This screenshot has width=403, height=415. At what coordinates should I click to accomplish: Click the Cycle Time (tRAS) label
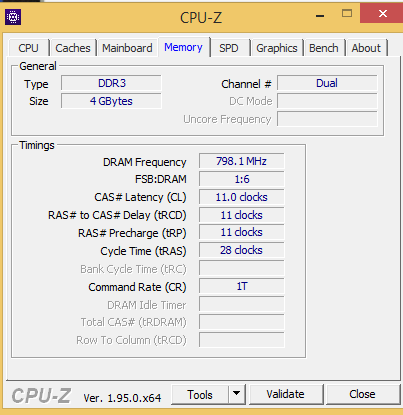(x=143, y=251)
